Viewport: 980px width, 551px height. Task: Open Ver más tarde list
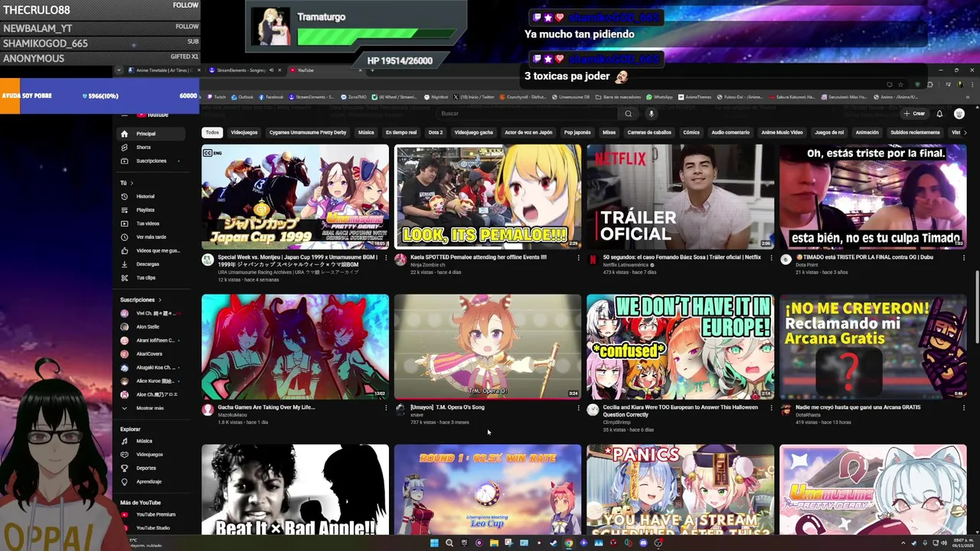point(151,237)
